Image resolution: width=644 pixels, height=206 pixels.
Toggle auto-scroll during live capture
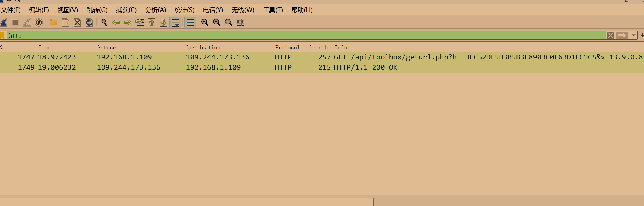coord(176,23)
